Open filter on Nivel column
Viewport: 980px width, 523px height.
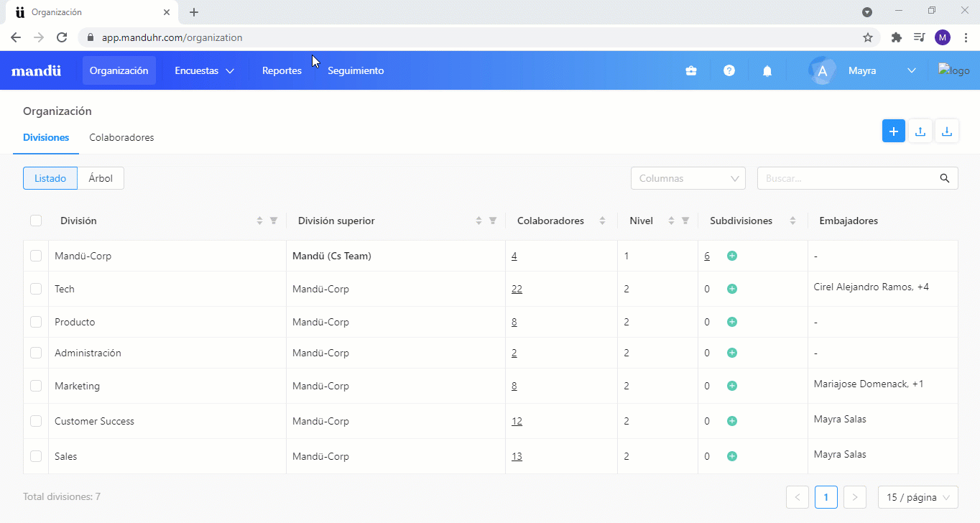(685, 221)
